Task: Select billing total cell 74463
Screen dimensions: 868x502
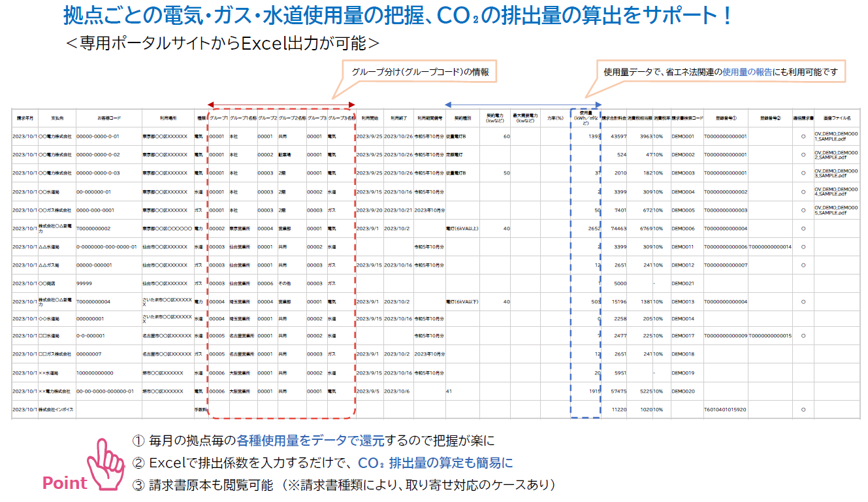Action: 619,229
